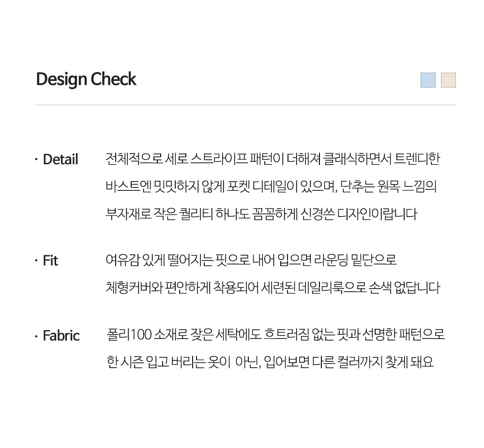The height and width of the screenshot is (448, 484).
Task: Click the line starting with 체형커버와
Action: tap(272, 288)
